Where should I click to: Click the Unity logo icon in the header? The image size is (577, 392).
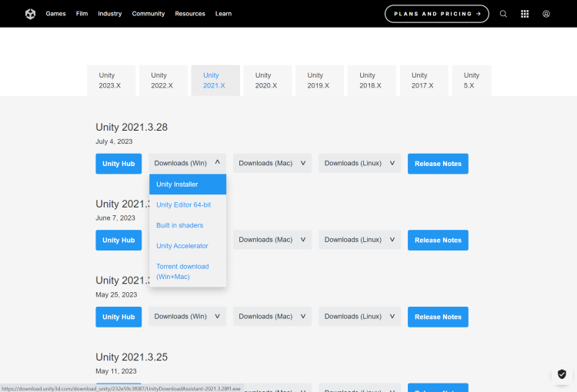click(30, 14)
